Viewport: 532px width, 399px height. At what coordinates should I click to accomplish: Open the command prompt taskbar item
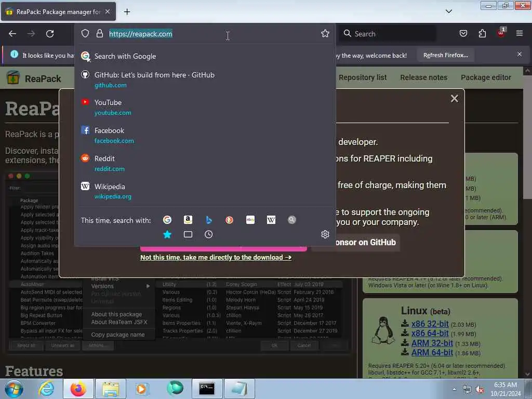pos(207,389)
